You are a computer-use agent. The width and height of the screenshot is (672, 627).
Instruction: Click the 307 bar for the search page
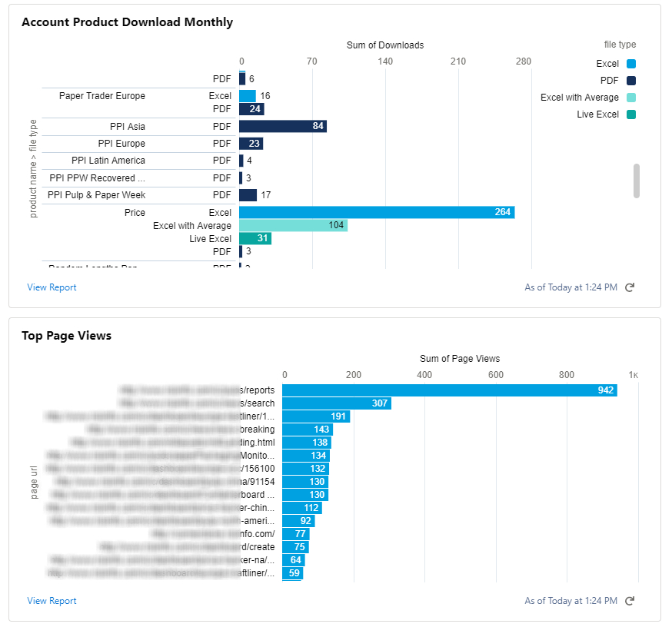338,403
